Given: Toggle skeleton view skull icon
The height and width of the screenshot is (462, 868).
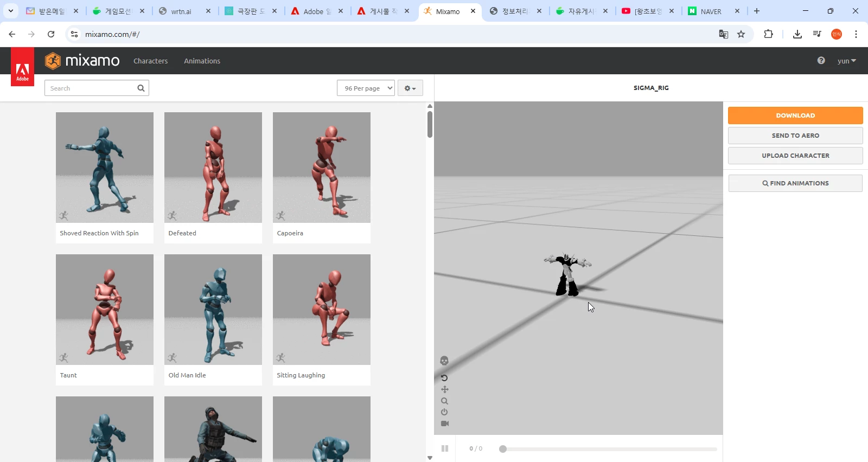Looking at the screenshot, I should click(444, 361).
